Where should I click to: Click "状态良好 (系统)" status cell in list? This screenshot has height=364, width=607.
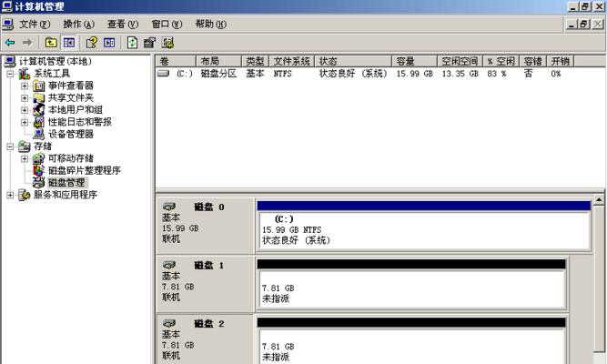[x=353, y=74]
